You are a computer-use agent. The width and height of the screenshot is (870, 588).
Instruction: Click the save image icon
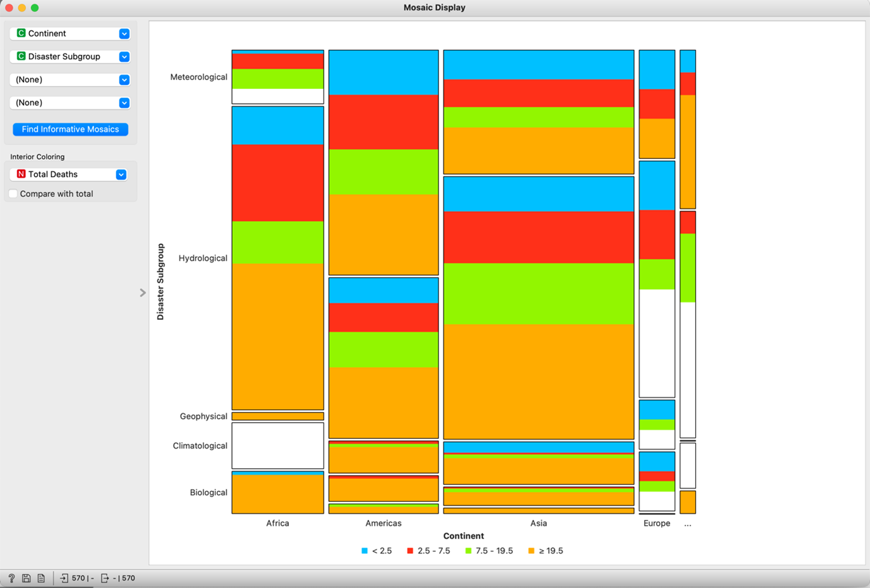pyautogui.click(x=26, y=578)
